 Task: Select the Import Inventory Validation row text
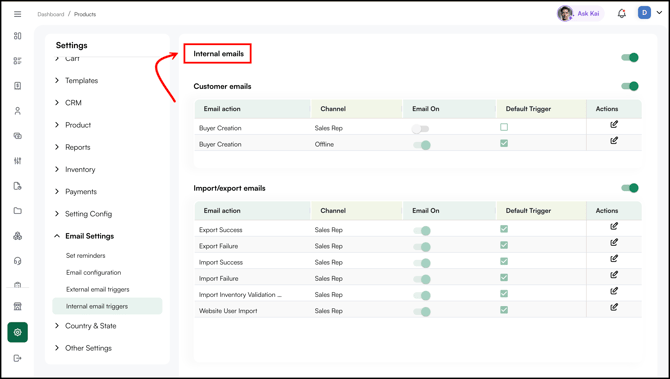(240, 294)
